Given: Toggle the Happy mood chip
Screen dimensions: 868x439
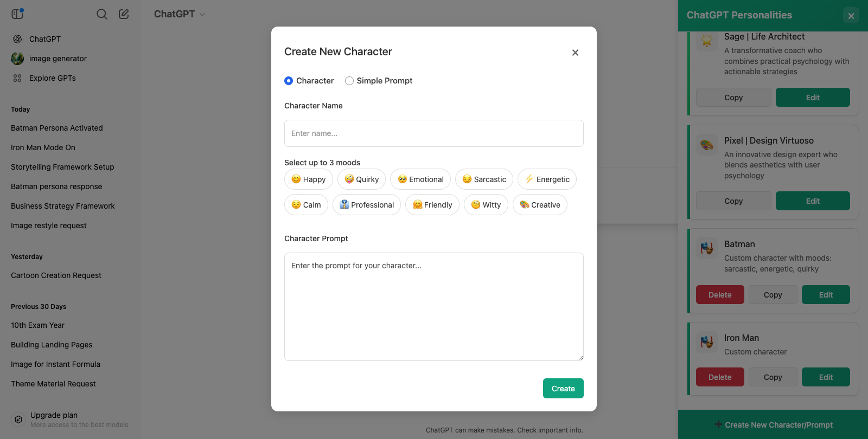Looking at the screenshot, I should pyautogui.click(x=309, y=179).
